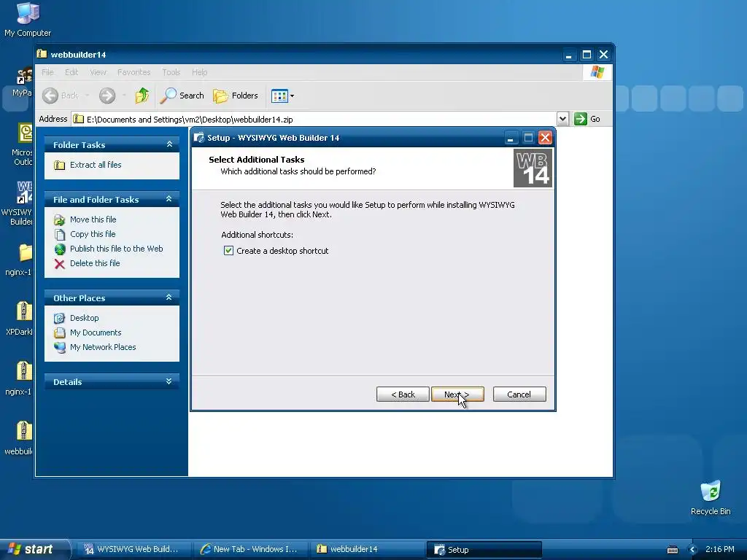Open the Help menu in Explorer
747x560 pixels.
point(200,72)
